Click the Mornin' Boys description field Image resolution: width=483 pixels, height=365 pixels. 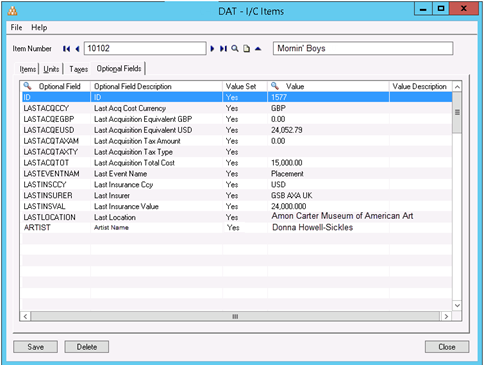pos(363,48)
